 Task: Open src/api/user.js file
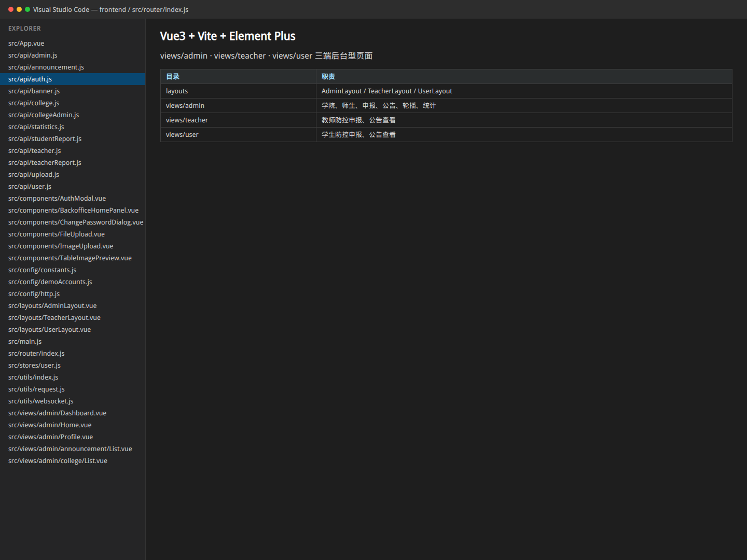point(73,187)
